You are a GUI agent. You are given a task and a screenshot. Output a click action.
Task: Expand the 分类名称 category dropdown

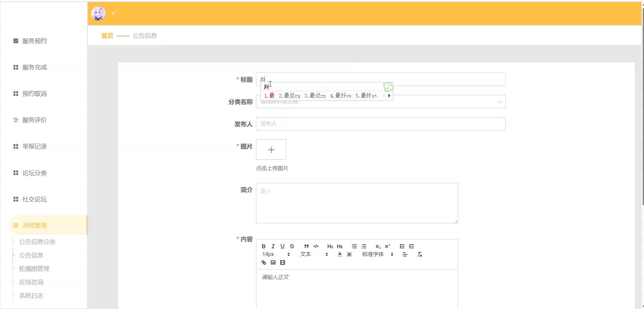tap(499, 102)
